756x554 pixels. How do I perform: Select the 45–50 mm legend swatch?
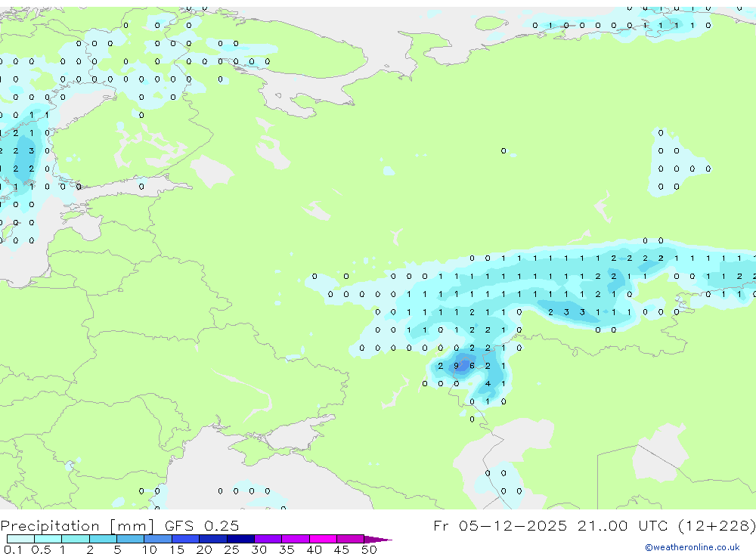coord(351,539)
